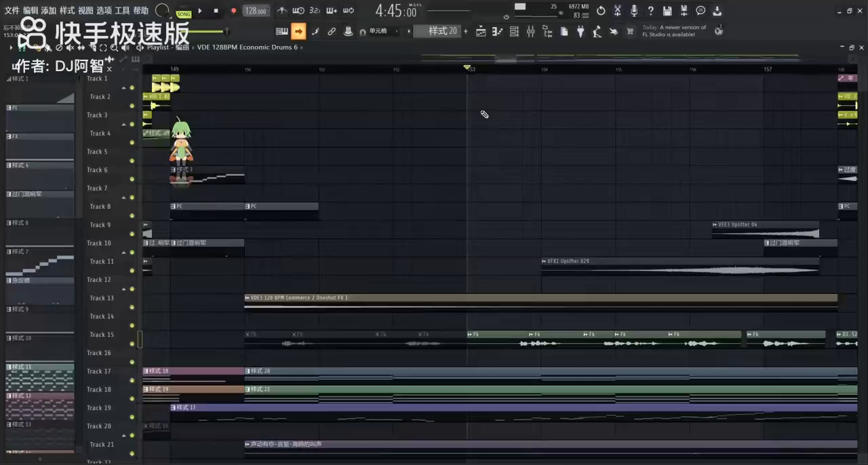Open the 单元格 snap dropdown
The height and width of the screenshot is (465, 868).
[381, 31]
